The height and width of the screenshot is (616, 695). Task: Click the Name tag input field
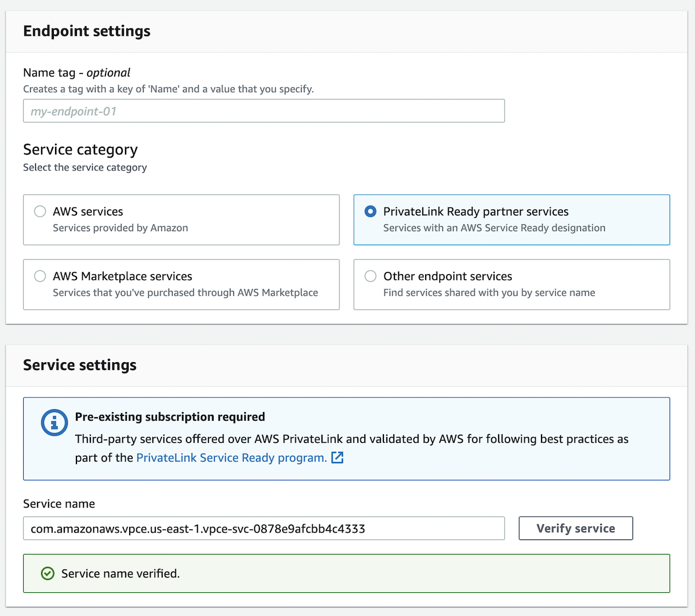tap(264, 111)
